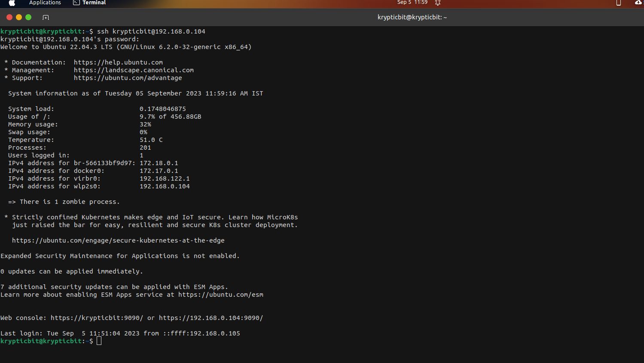The height and width of the screenshot is (363, 644).
Task: Click the cloud sync icon in the top bar
Action: 638,3
